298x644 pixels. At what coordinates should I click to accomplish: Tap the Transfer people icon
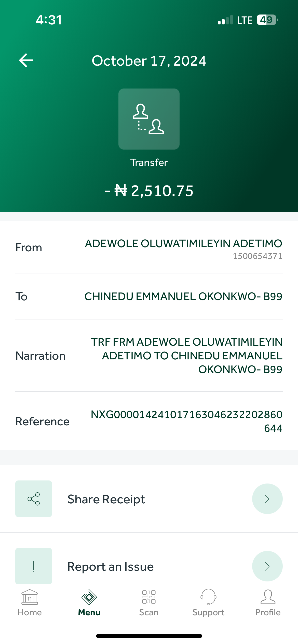149,119
